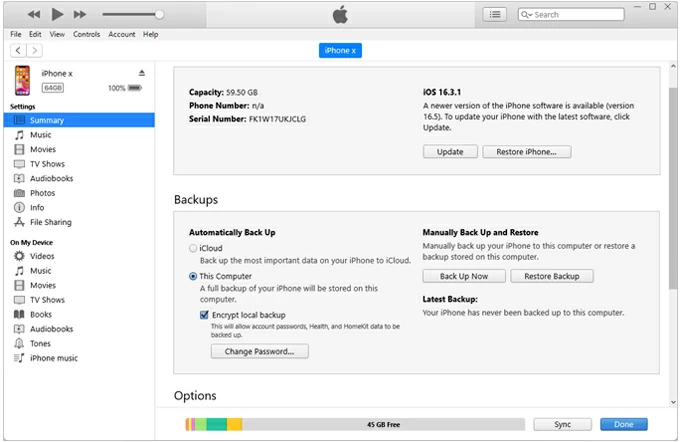Image resolution: width=680 pixels, height=442 pixels.
Task: Open the list view icon button
Action: pyautogui.click(x=494, y=14)
